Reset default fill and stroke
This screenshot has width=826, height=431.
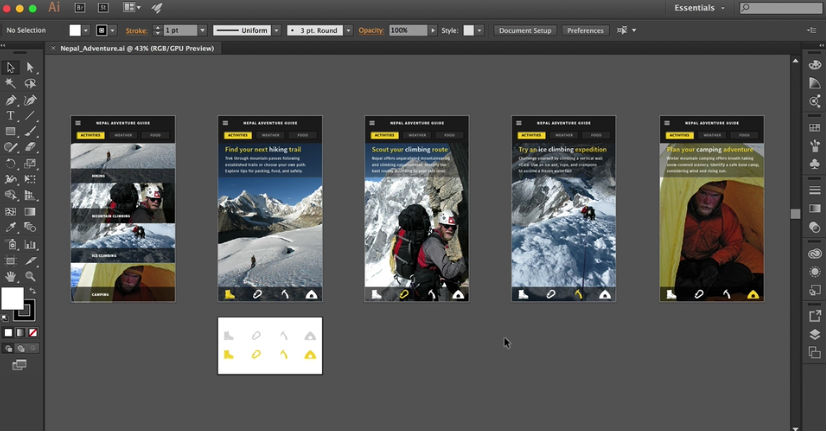pos(5,318)
